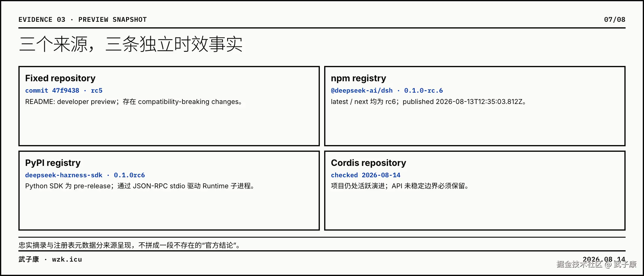Click the footnote starting with 忠实摘录
Image resolution: width=644 pixels, height=276 pixels.
130,245
